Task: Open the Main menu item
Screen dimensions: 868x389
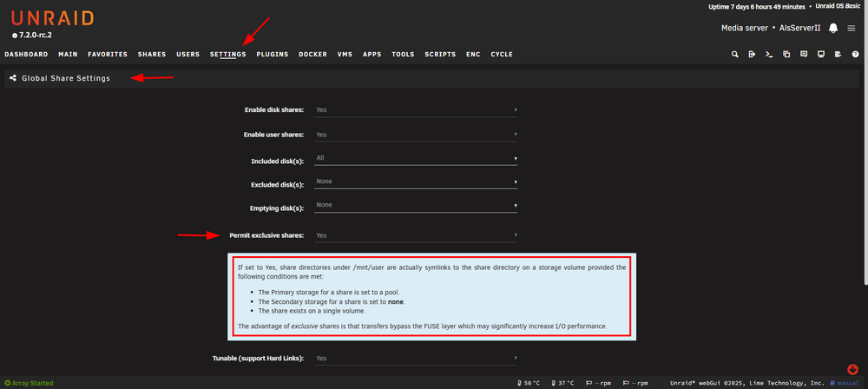Action: coord(68,55)
